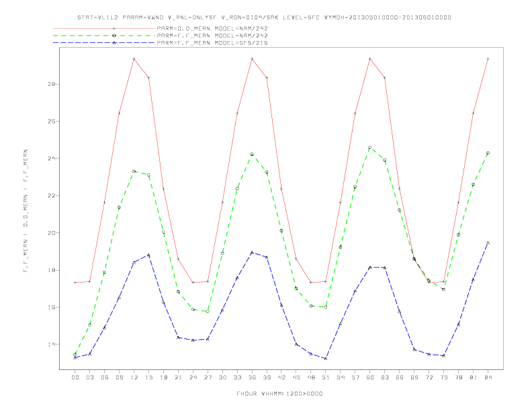Image resolution: width=532 pixels, height=411 pixels.
Task: Click blue triangle marker at hour 36
Action: (252, 253)
